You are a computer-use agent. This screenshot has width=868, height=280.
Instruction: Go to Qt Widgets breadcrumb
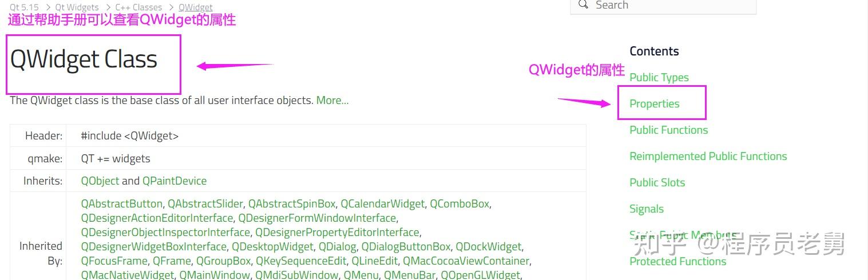[77, 7]
